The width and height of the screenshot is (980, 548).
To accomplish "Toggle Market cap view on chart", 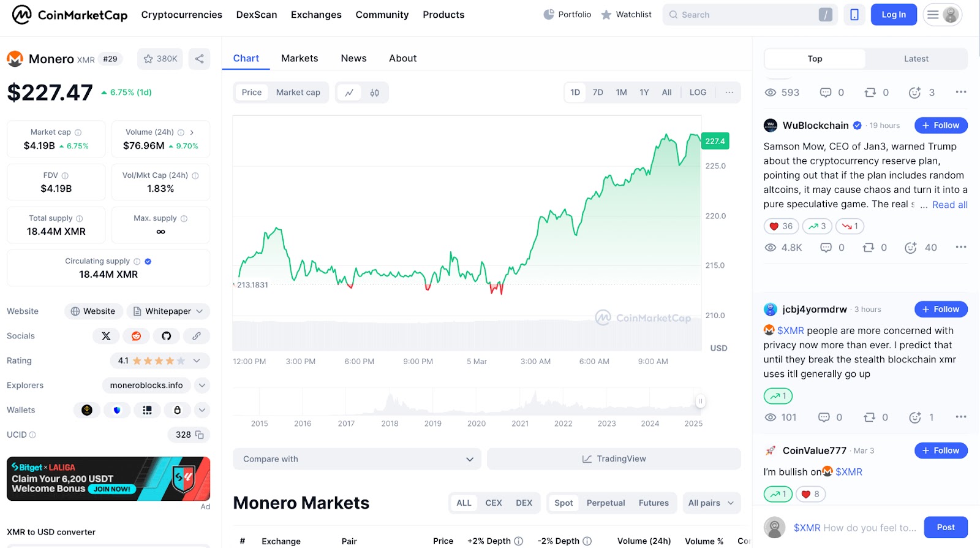I will (298, 93).
